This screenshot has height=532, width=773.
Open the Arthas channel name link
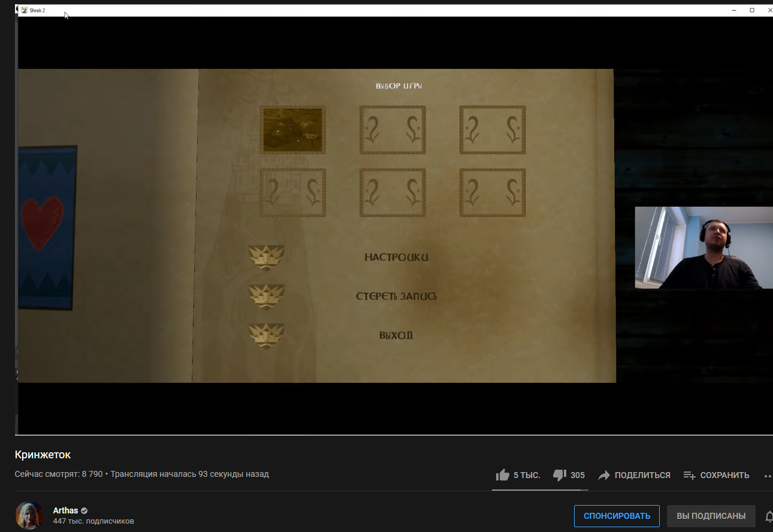click(65, 510)
